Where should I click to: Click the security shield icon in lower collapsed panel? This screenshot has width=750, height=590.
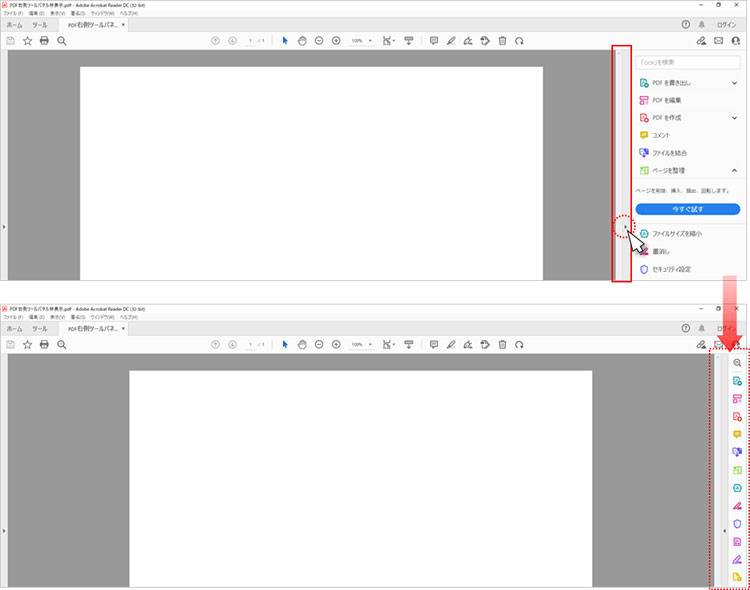click(737, 523)
